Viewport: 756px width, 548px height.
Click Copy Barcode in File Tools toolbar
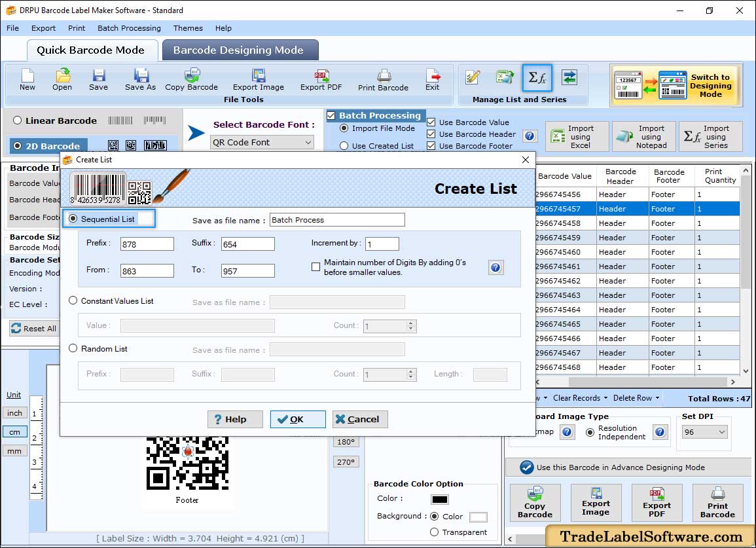tap(191, 80)
